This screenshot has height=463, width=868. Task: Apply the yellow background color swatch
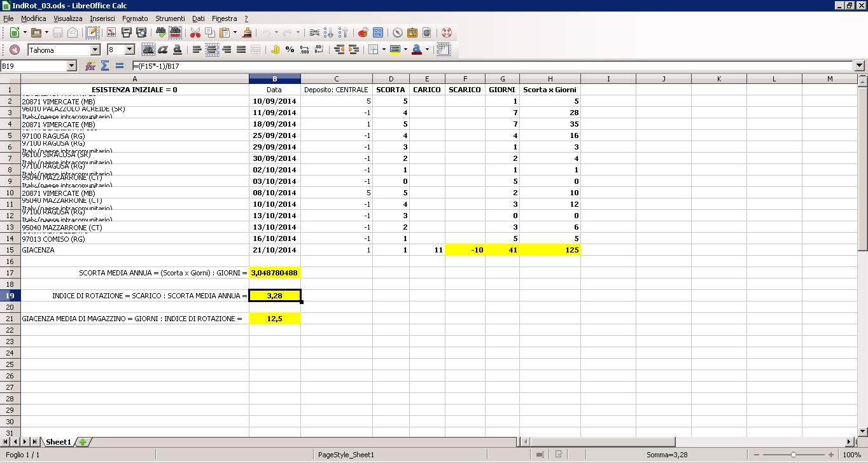[x=395, y=50]
